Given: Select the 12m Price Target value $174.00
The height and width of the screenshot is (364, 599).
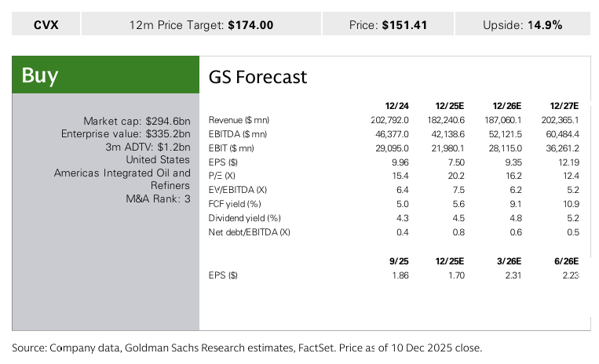Looking at the screenshot, I should coord(250,24).
